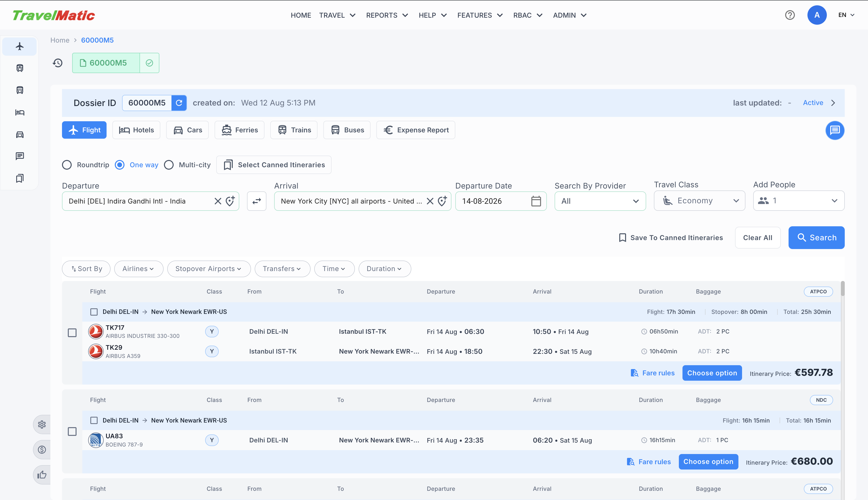Image resolution: width=868 pixels, height=500 pixels.
Task: Open dossier status details chevron
Action: (833, 103)
